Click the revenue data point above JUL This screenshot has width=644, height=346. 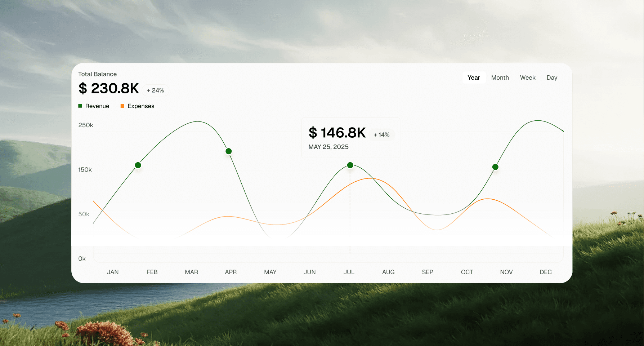pyautogui.click(x=350, y=165)
